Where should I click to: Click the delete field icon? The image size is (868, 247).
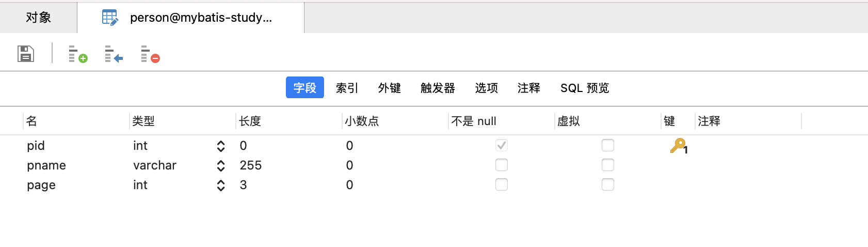150,54
